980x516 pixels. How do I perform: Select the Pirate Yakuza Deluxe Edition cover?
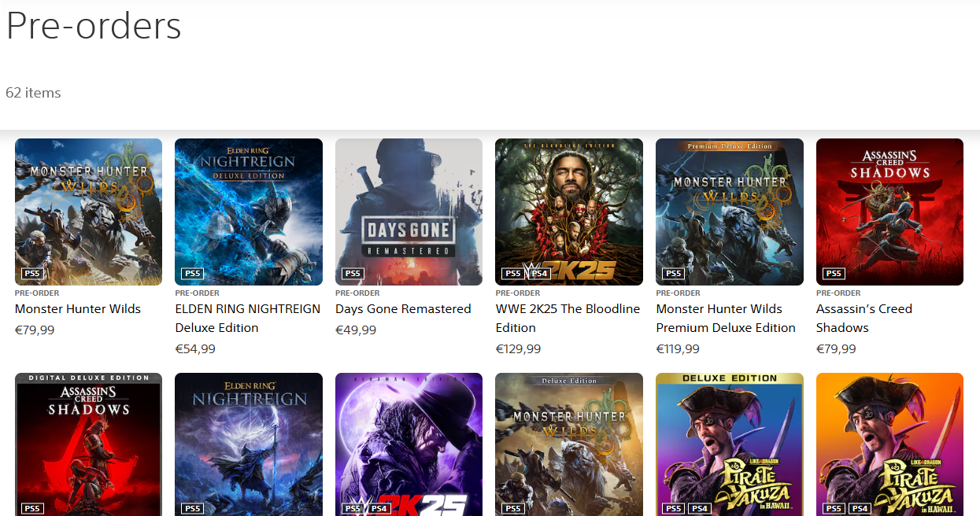pos(730,444)
